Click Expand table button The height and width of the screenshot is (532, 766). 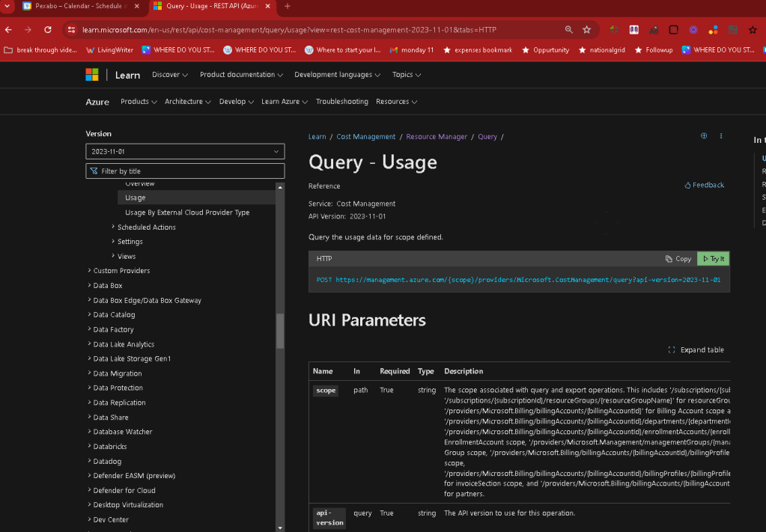(x=696, y=349)
